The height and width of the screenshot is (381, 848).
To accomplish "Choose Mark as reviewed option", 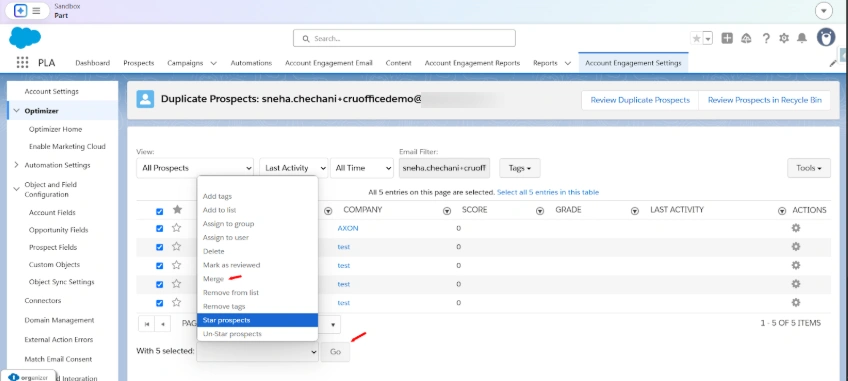I will (x=231, y=265).
